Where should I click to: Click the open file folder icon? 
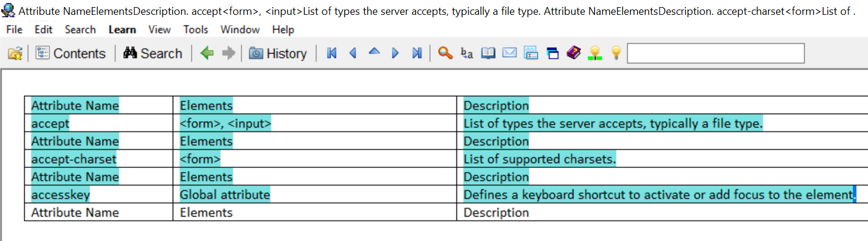click(x=15, y=53)
